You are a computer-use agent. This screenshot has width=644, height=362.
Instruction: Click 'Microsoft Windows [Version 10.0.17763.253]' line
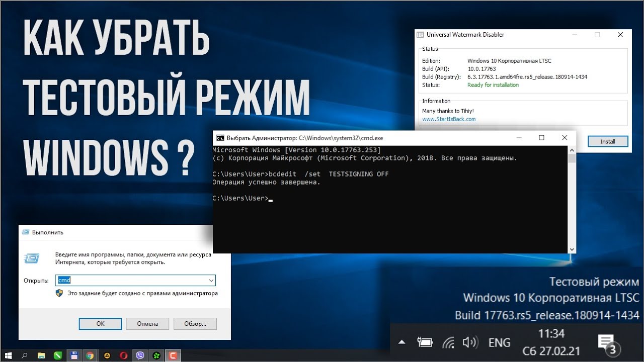tap(297, 150)
